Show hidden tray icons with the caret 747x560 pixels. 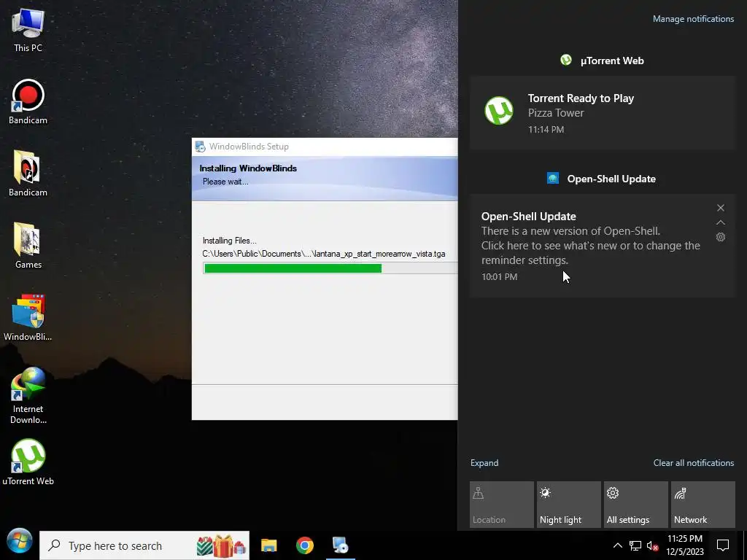tap(617, 545)
